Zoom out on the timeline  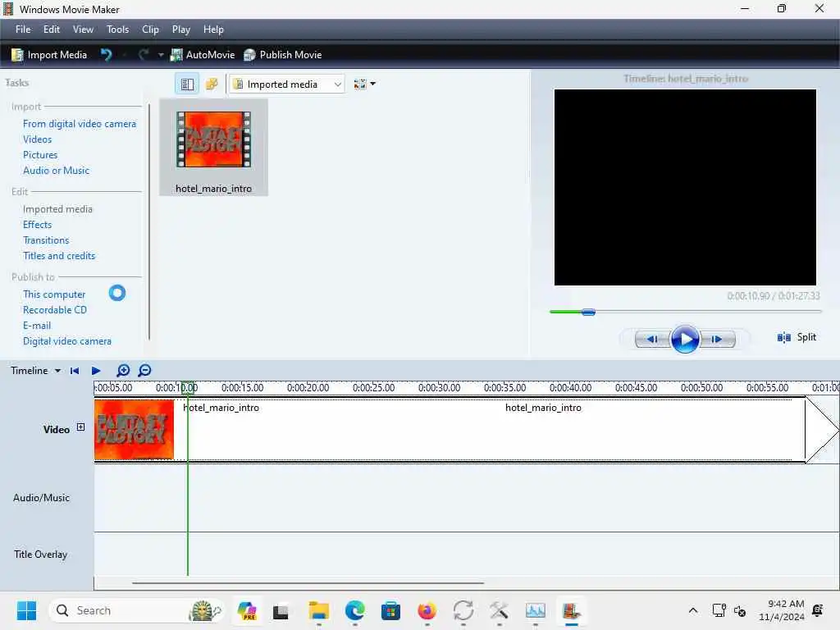144,371
